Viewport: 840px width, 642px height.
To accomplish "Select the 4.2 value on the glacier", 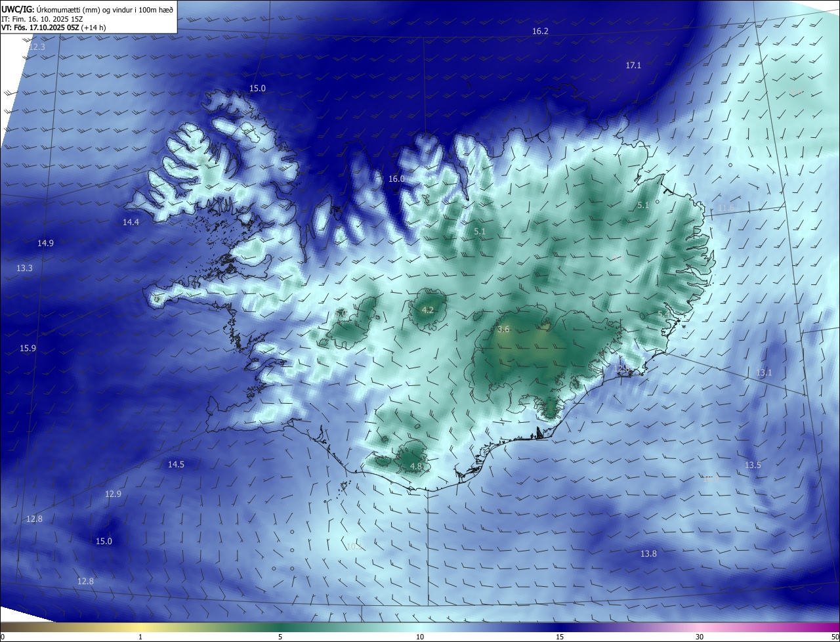I will (x=427, y=310).
